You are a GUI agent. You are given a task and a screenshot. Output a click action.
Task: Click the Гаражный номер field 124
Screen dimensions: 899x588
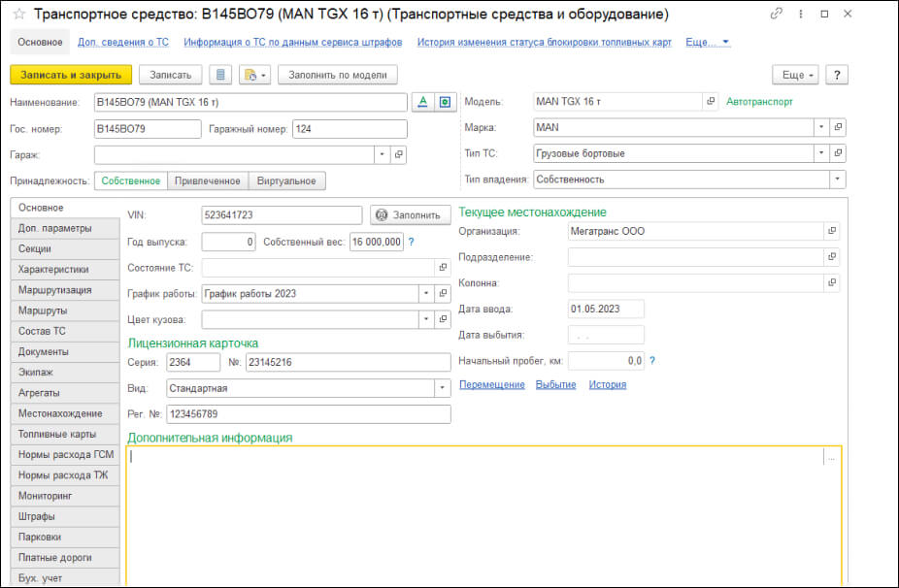tap(350, 129)
